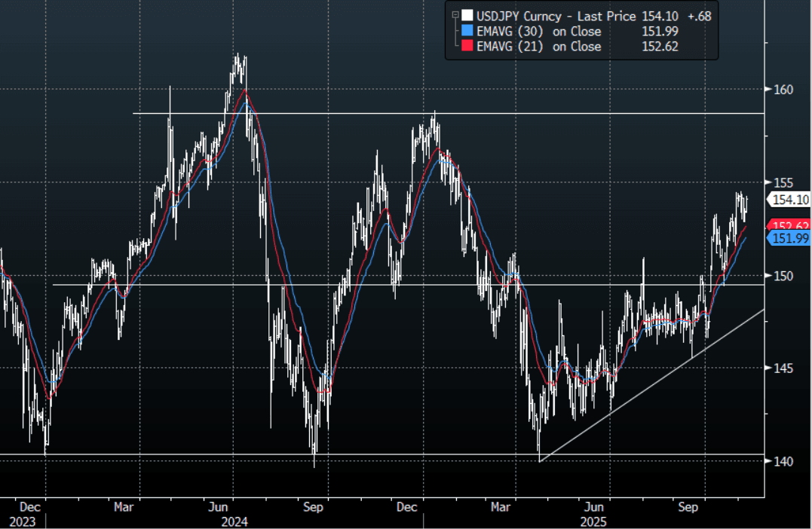The height and width of the screenshot is (529, 812).
Task: Click the red 152.62 axis price tag
Action: (x=789, y=225)
